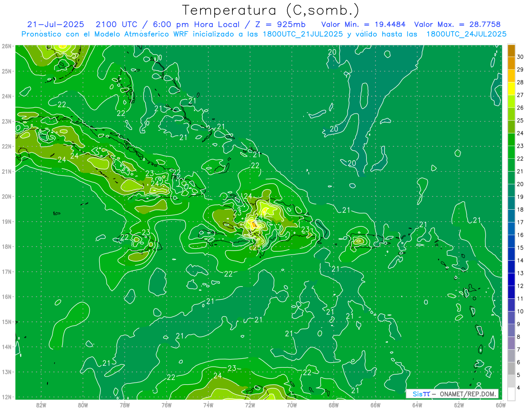Viewport: 532px width, 411px height.
Task: Click the '15N' latitude axis label
Action: [x=6, y=322]
